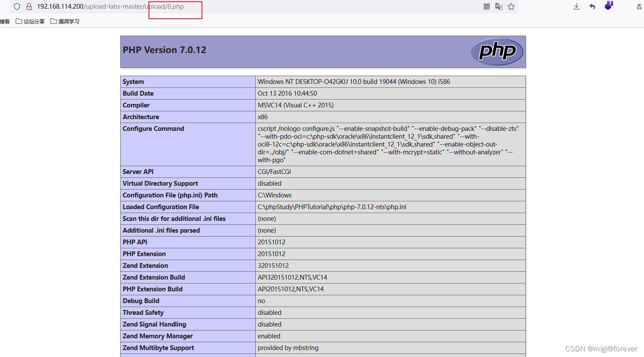644x357 pixels.
Task: Open the 漏洞学习 bookmarks folder
Action: (65, 21)
